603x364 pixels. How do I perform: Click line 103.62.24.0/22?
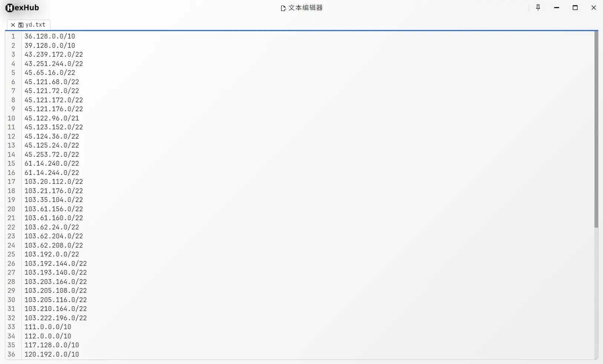pyautogui.click(x=52, y=227)
